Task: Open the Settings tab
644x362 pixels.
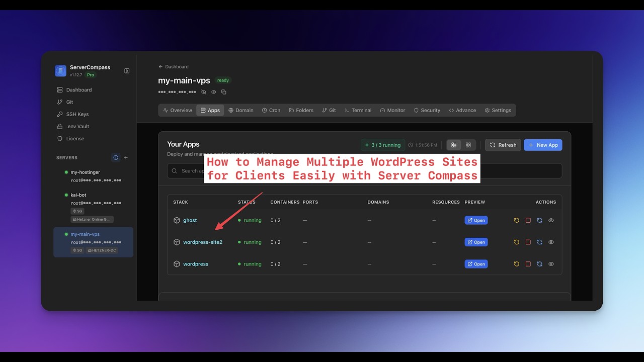Action: (x=498, y=110)
